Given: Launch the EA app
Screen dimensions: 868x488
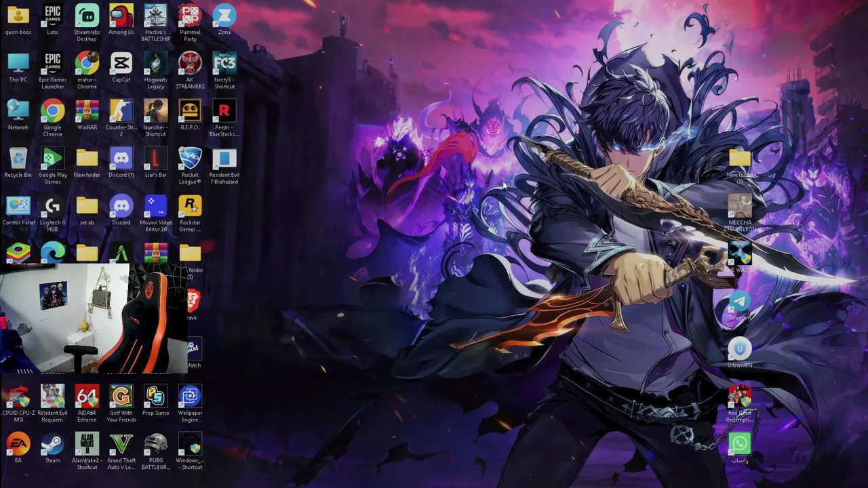Looking at the screenshot, I should (18, 447).
